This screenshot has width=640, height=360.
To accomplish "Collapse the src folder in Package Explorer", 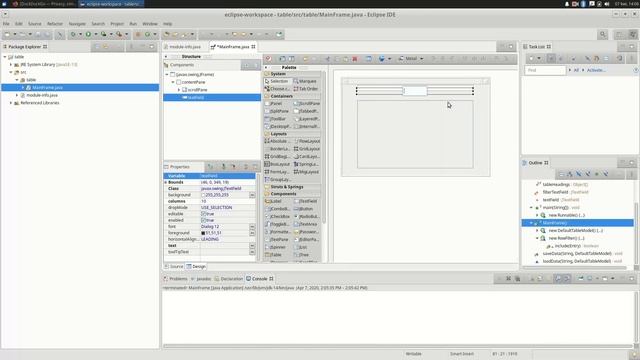I will click(11, 72).
